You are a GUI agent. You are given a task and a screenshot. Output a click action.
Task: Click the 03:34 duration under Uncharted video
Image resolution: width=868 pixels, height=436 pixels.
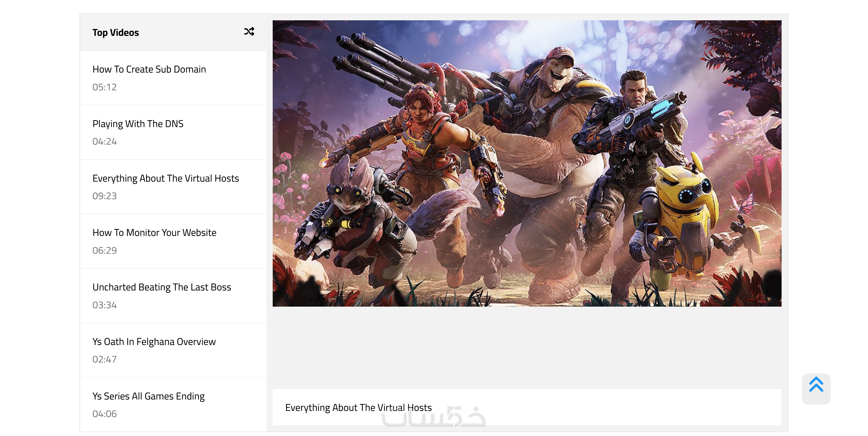tap(104, 305)
